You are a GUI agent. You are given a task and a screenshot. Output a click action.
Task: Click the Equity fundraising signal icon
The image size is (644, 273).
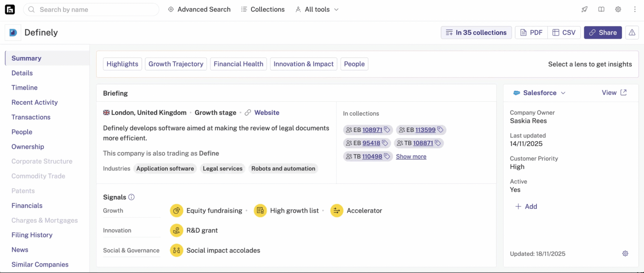tap(177, 210)
